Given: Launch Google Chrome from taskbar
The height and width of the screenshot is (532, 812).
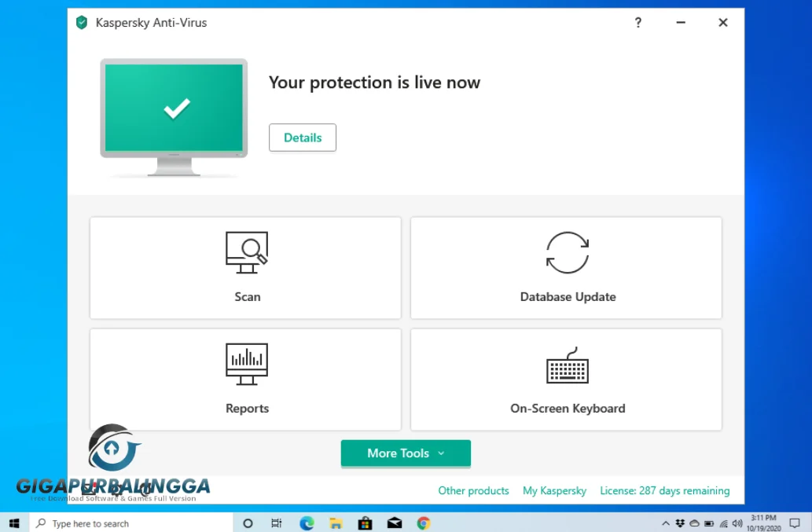Looking at the screenshot, I should [424, 523].
